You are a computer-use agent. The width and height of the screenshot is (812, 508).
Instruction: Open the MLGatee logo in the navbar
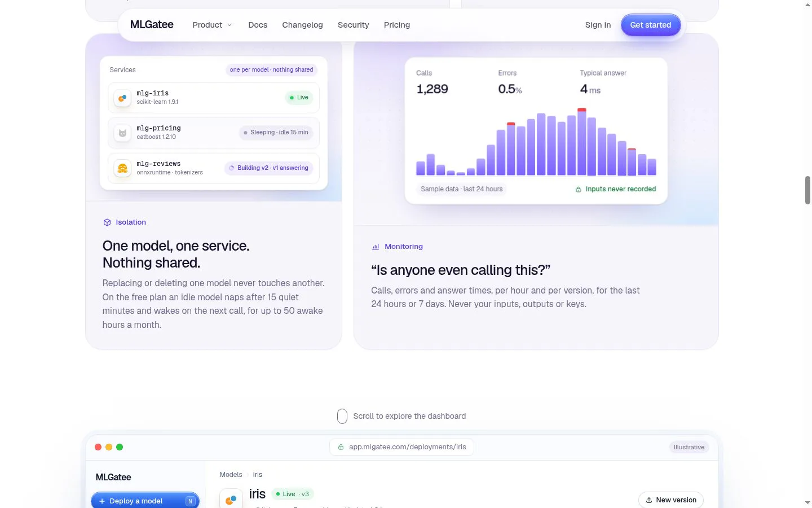click(152, 25)
